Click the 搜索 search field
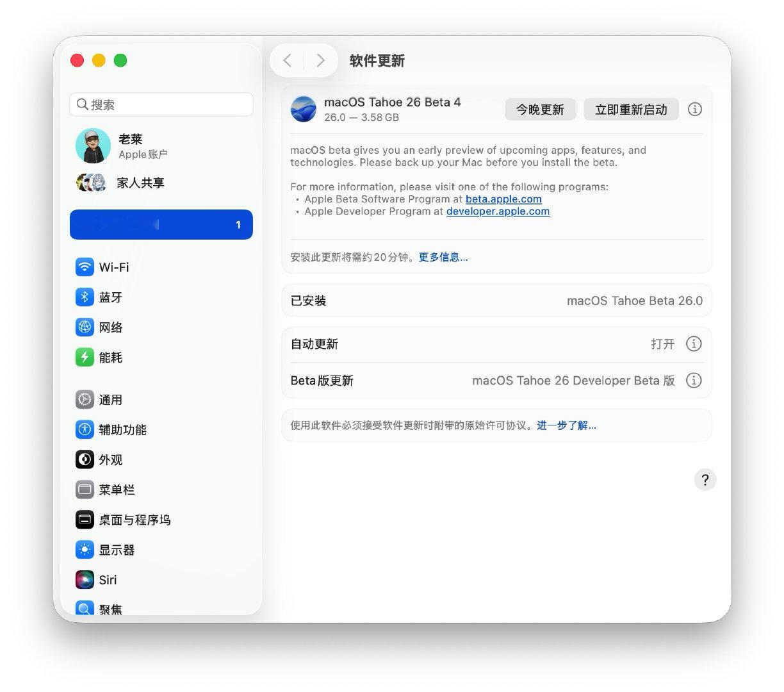784x692 pixels. pyautogui.click(x=161, y=104)
